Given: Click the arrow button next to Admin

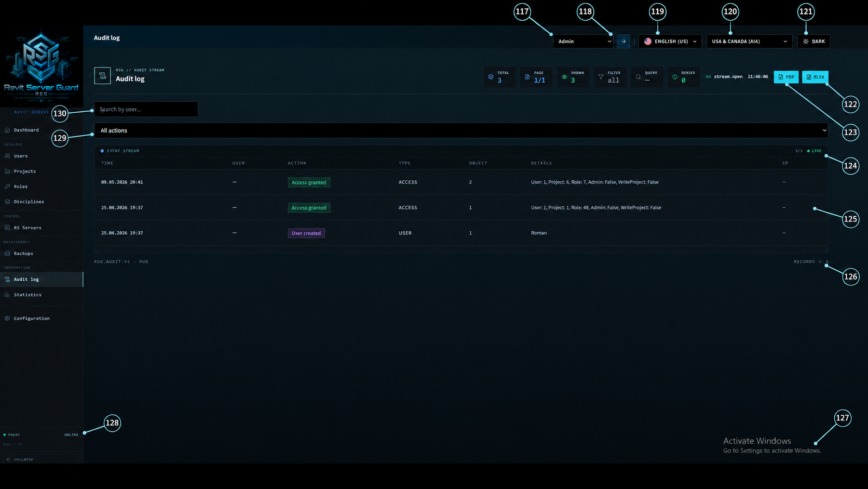Looking at the screenshot, I should (x=623, y=41).
